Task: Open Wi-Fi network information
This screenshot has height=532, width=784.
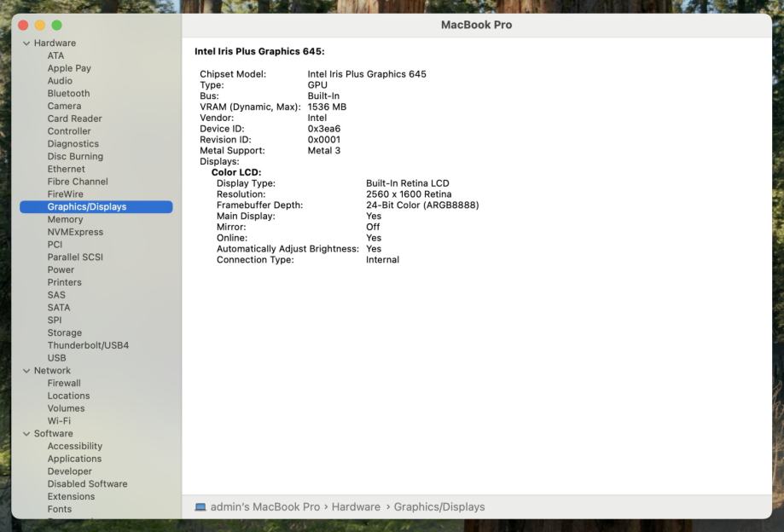Action: point(59,421)
